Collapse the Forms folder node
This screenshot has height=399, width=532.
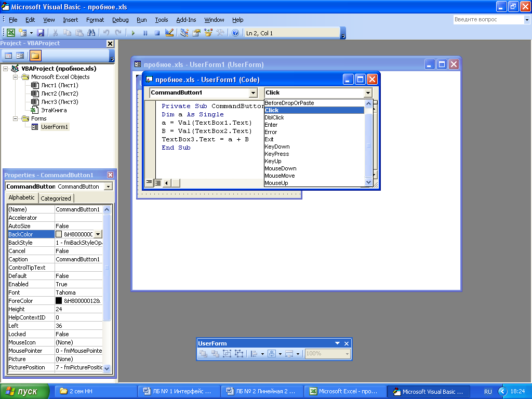coord(15,119)
